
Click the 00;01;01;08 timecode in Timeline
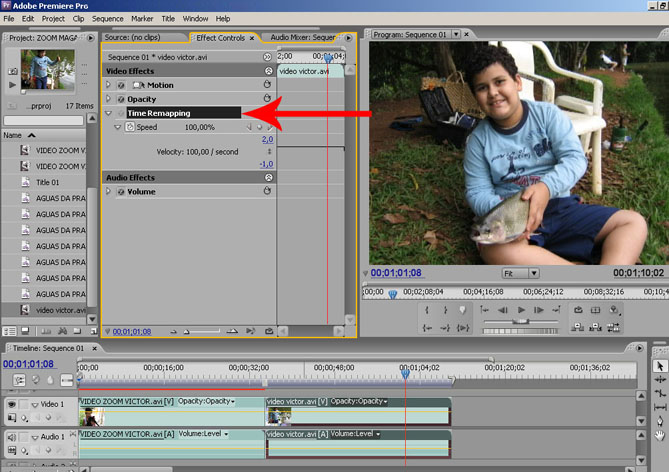[x=28, y=364]
